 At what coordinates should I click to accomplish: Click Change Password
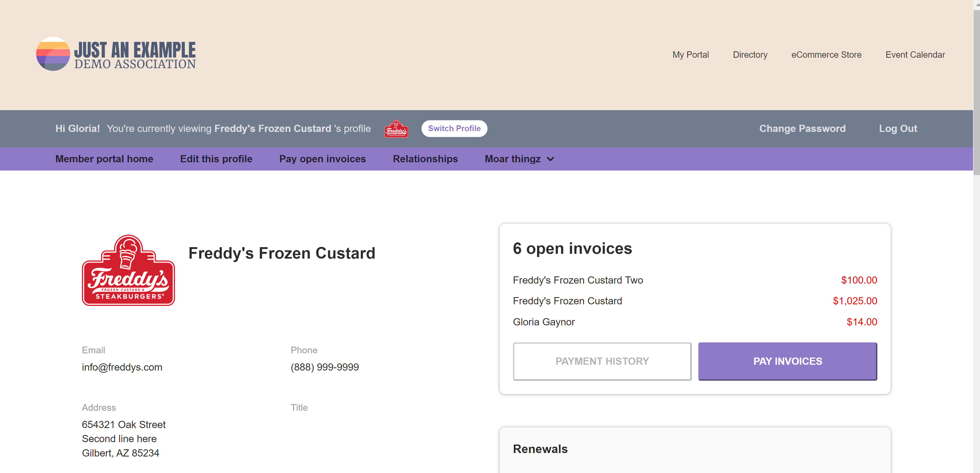(802, 128)
